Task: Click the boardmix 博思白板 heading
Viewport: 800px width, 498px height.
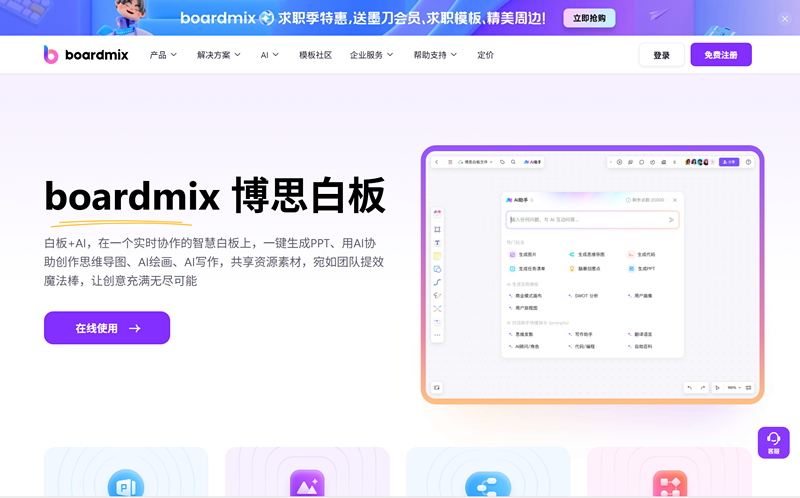Action: [215, 195]
